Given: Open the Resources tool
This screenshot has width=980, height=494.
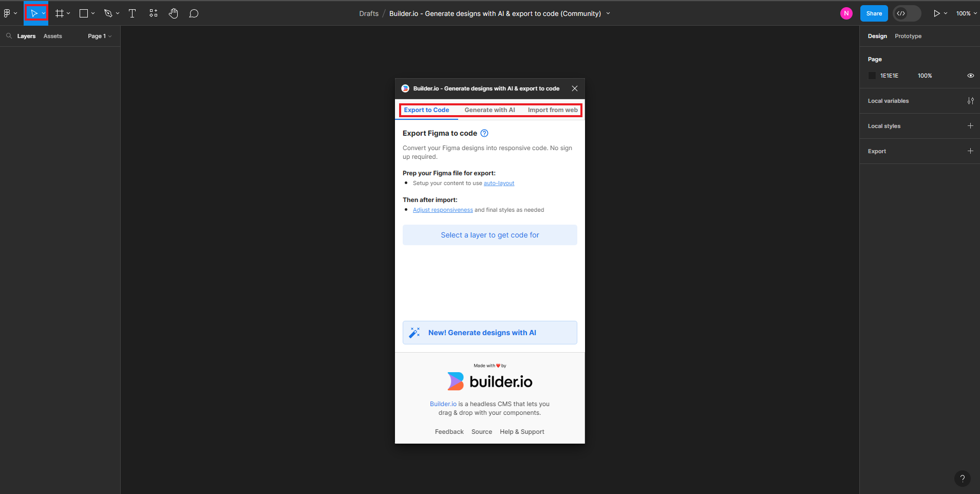Looking at the screenshot, I should 153,13.
